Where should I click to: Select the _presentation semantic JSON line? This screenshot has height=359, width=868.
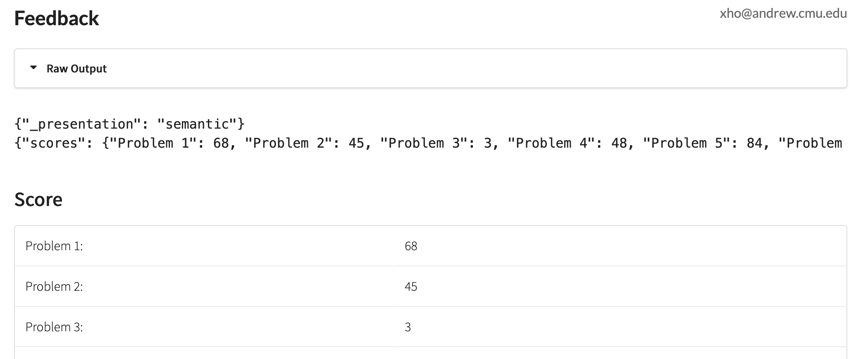click(x=129, y=123)
